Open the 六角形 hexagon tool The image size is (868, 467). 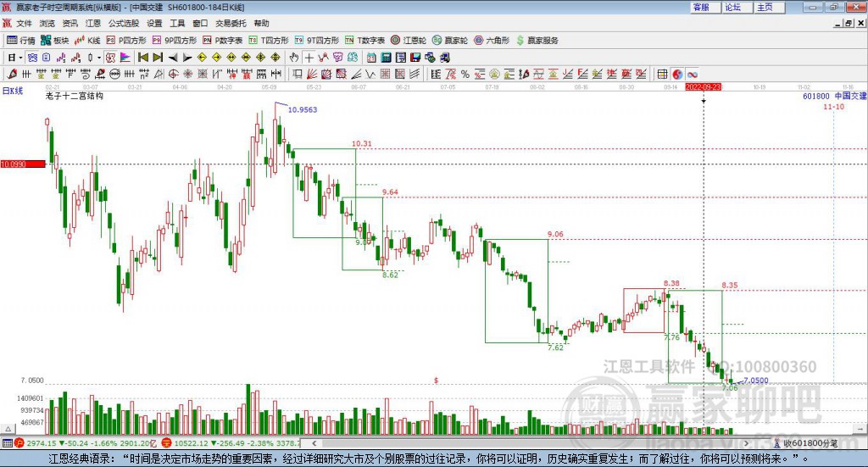[492, 41]
